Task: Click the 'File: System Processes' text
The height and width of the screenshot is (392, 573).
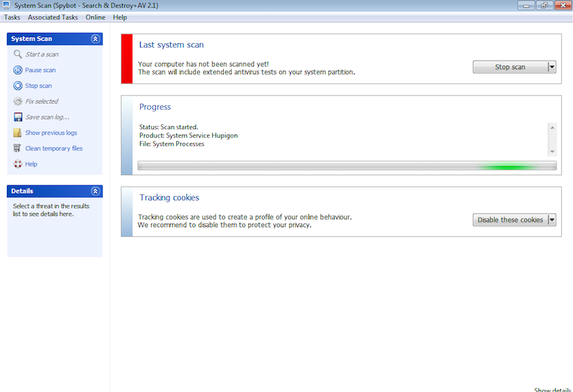Action: click(x=172, y=143)
